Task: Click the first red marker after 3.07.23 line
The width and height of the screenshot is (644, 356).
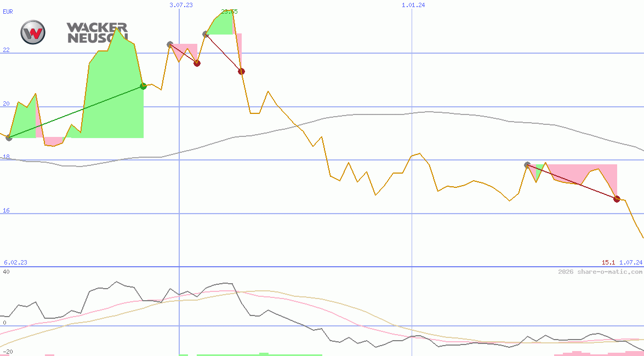Action: tap(197, 63)
